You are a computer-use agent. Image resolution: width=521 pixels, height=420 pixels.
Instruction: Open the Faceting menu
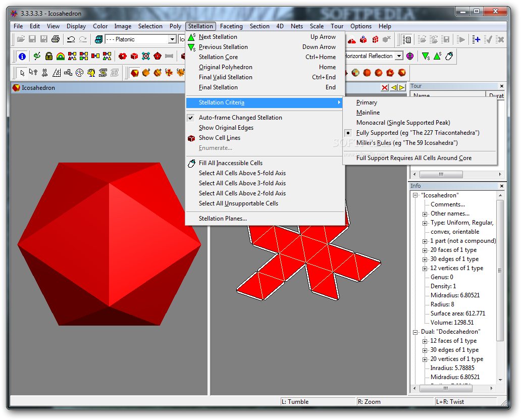[x=231, y=26]
